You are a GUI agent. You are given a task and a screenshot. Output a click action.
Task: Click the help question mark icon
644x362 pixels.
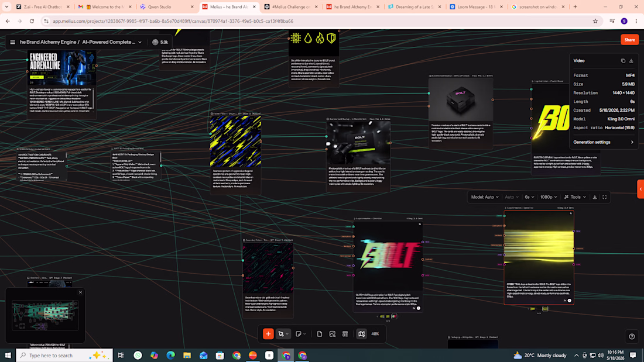tap(632, 336)
